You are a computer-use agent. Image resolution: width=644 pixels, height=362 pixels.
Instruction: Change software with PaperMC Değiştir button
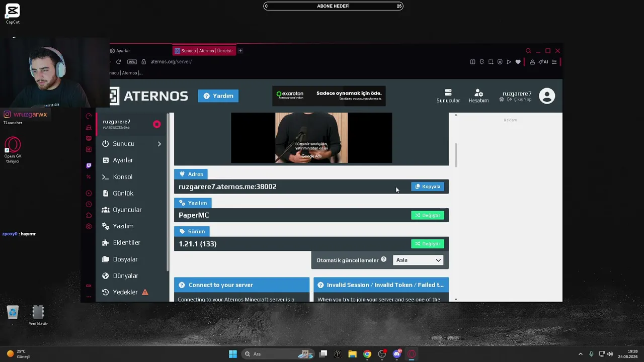click(428, 215)
